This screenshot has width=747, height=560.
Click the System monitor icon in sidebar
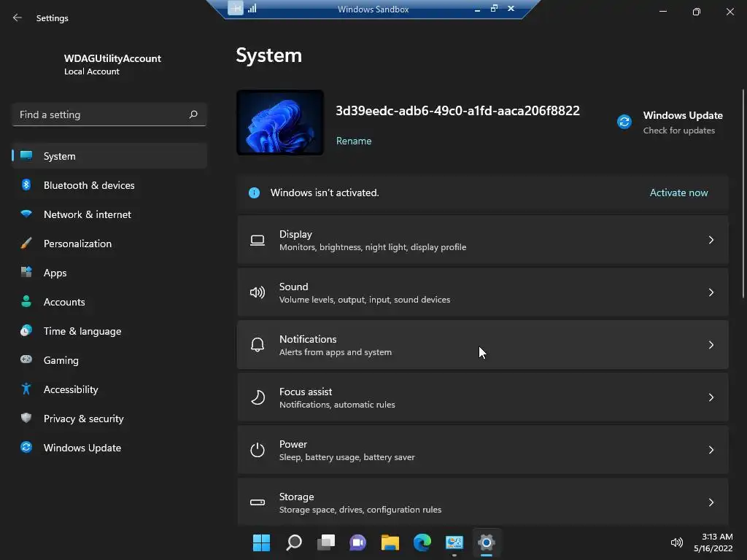click(26, 156)
